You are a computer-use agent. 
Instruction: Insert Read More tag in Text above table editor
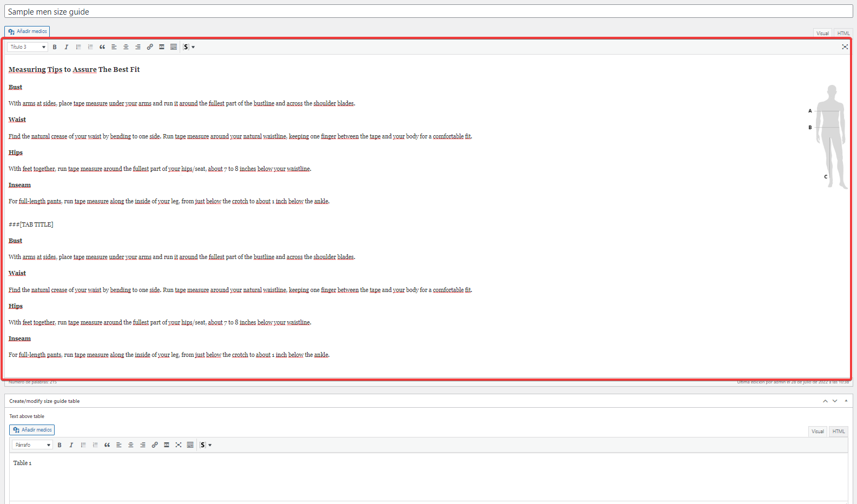[167, 445]
